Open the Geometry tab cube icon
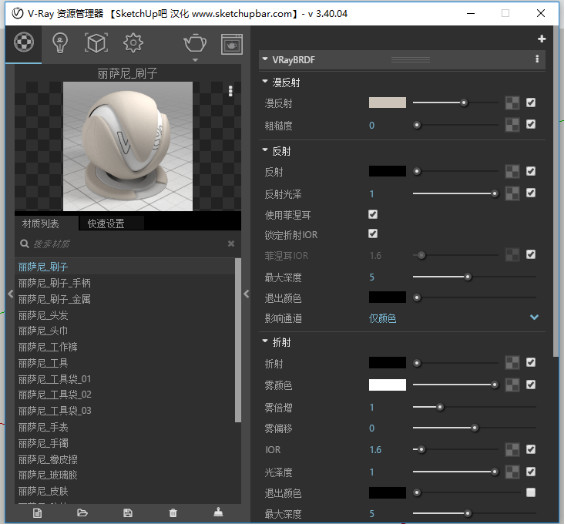 tap(96, 43)
